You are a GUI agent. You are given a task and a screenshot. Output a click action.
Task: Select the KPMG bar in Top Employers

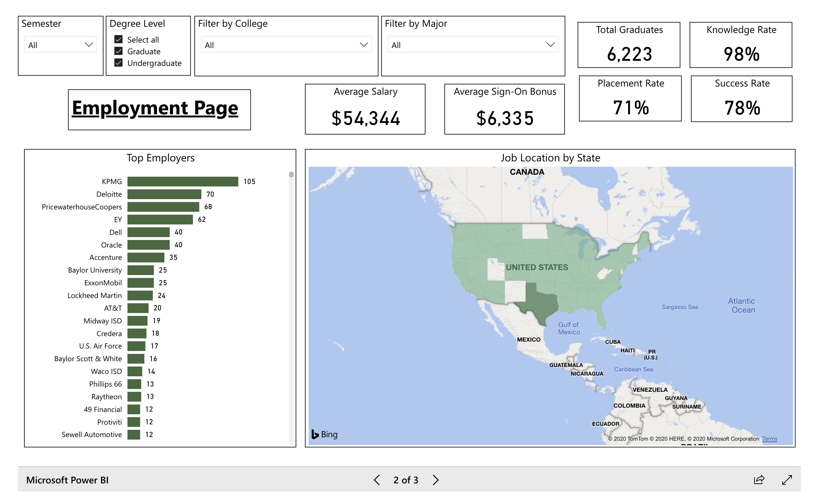182,182
